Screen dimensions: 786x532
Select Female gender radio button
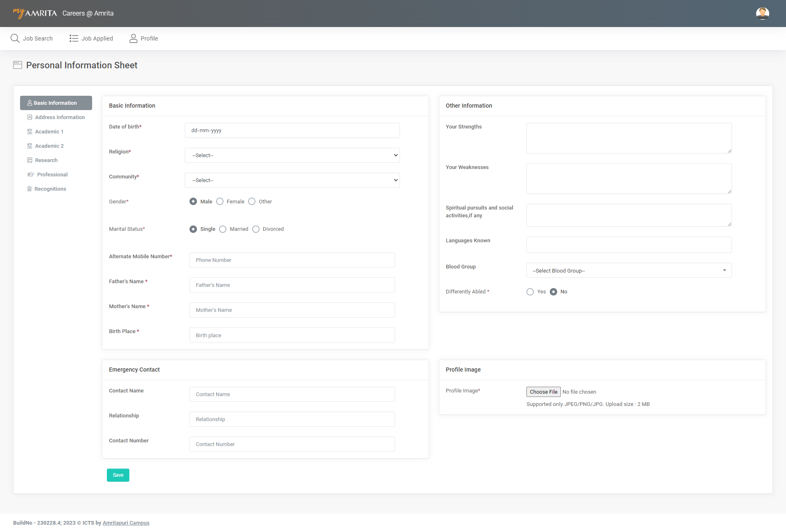220,202
